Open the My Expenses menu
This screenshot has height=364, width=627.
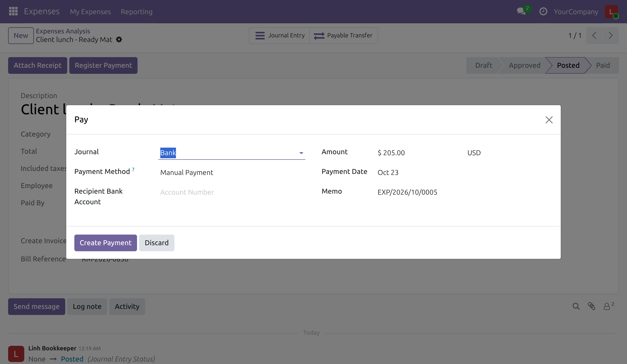tap(90, 12)
